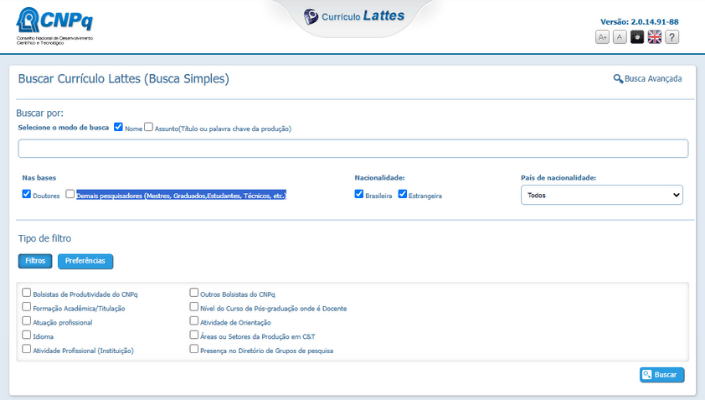Click the Nas bases label
This screenshot has height=400, width=705.
point(39,178)
